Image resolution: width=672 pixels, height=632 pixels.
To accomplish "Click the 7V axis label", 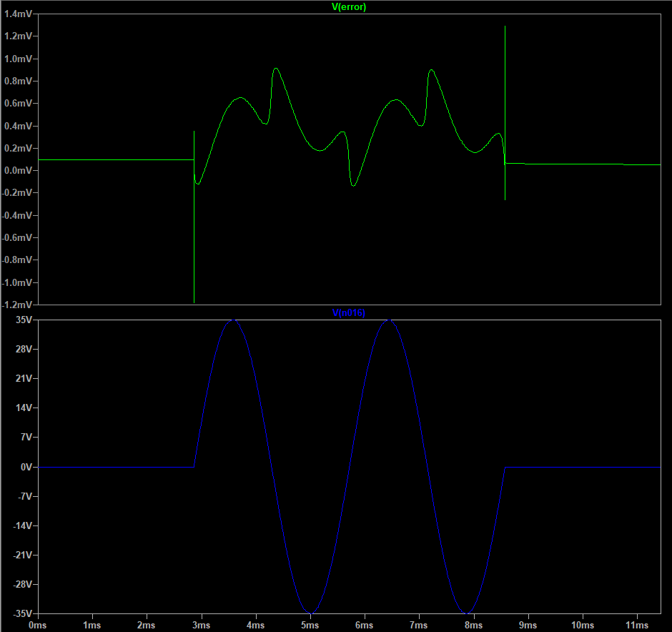I will point(26,438).
